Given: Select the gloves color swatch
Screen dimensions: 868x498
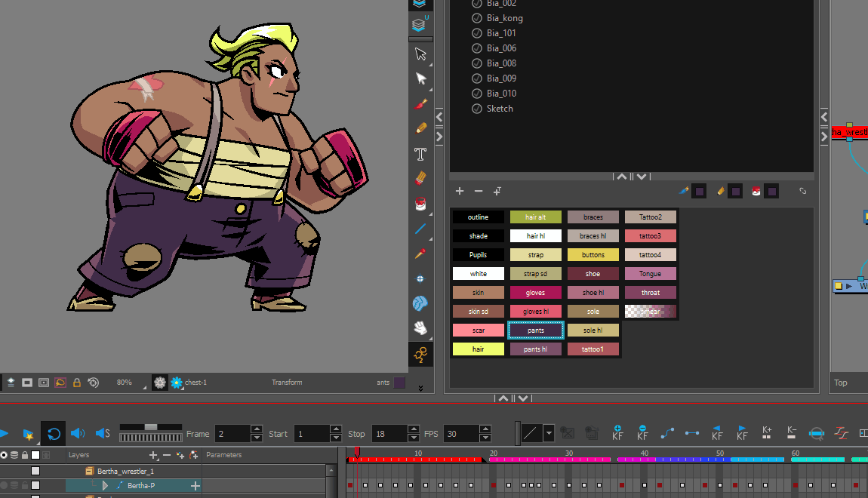Looking at the screenshot, I should tap(535, 292).
